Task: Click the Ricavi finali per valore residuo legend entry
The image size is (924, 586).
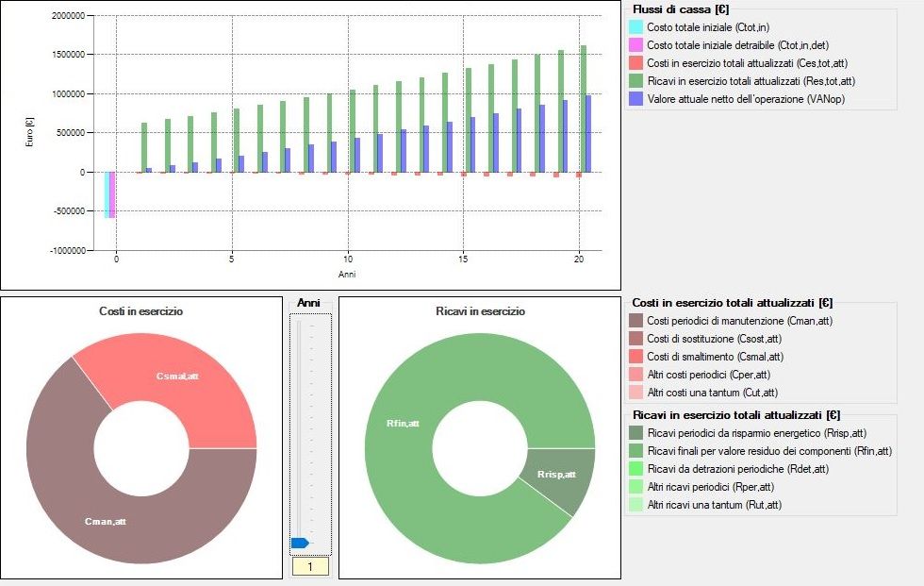Action: pyautogui.click(x=769, y=451)
